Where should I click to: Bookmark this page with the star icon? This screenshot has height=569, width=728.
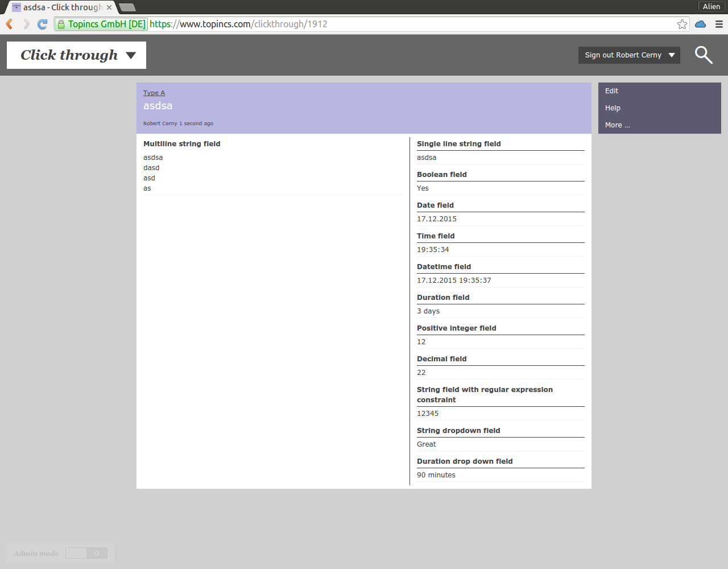682,24
